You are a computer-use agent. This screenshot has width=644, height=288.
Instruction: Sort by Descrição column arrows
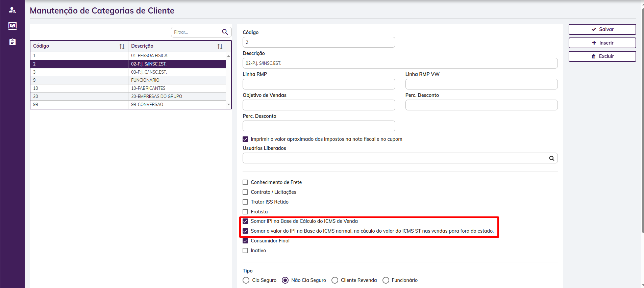click(x=220, y=47)
